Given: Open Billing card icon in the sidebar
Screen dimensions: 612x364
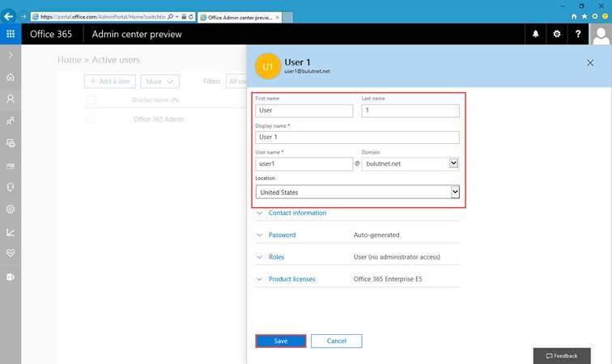Looking at the screenshot, I should tap(11, 166).
